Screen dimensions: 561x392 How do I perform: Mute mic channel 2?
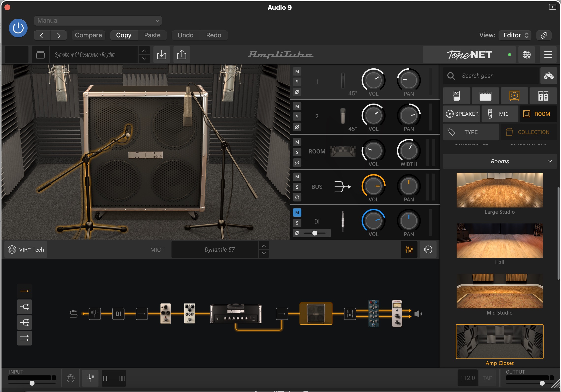(x=297, y=106)
